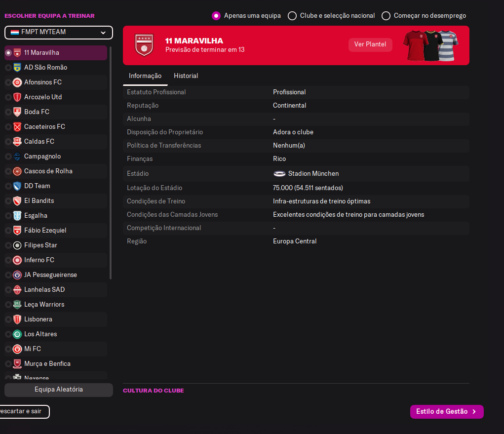Click the 'Cultura do Clube' section heading
This screenshot has width=504, height=434.
154,391
